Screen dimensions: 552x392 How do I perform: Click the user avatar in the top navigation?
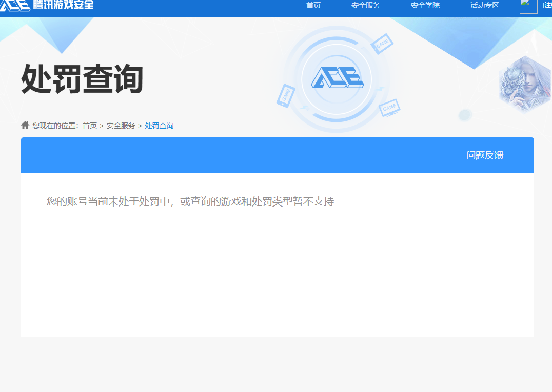click(x=528, y=6)
